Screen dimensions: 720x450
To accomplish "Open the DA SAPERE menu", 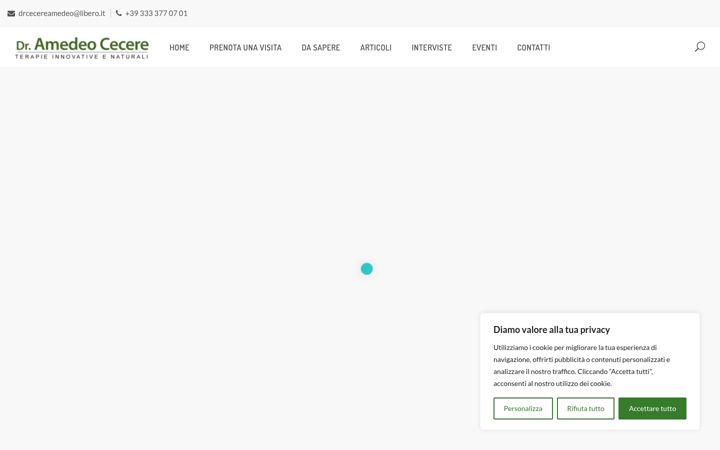I will tap(321, 47).
